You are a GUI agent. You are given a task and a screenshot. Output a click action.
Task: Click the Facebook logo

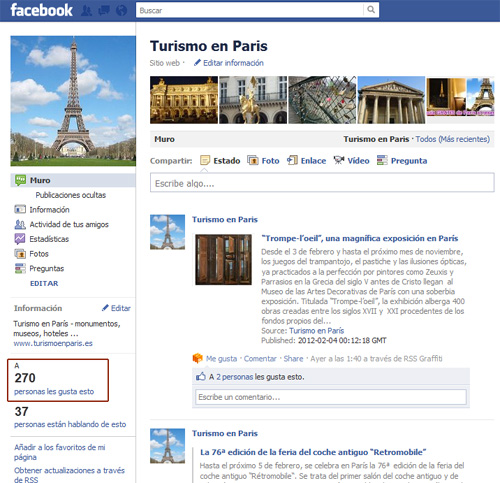pyautogui.click(x=41, y=10)
